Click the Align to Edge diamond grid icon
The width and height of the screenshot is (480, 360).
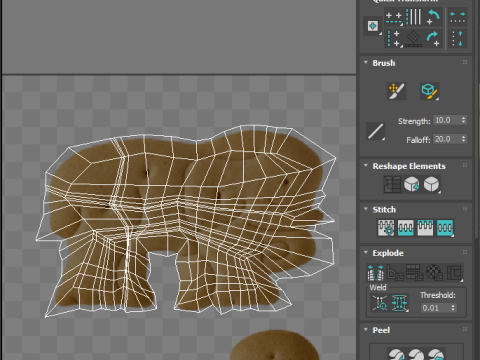tap(414, 38)
